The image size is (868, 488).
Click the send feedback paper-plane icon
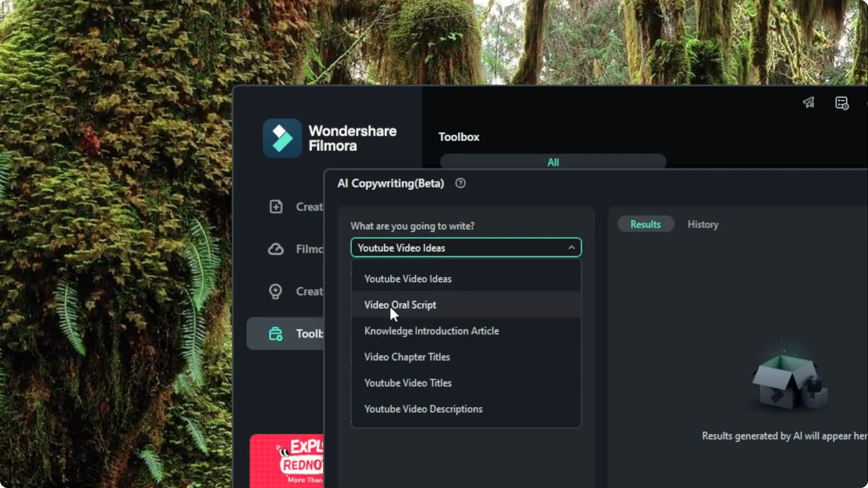pos(809,103)
